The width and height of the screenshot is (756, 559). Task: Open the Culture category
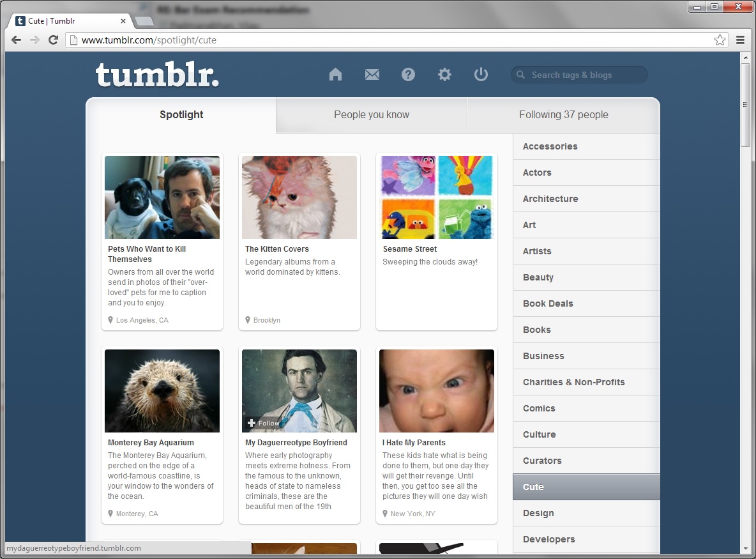(x=586, y=434)
